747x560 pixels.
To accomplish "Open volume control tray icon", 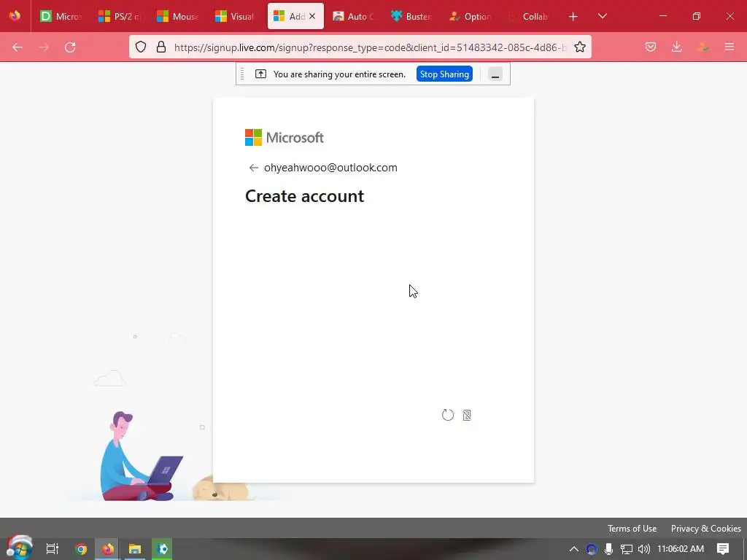I will 643,549.
